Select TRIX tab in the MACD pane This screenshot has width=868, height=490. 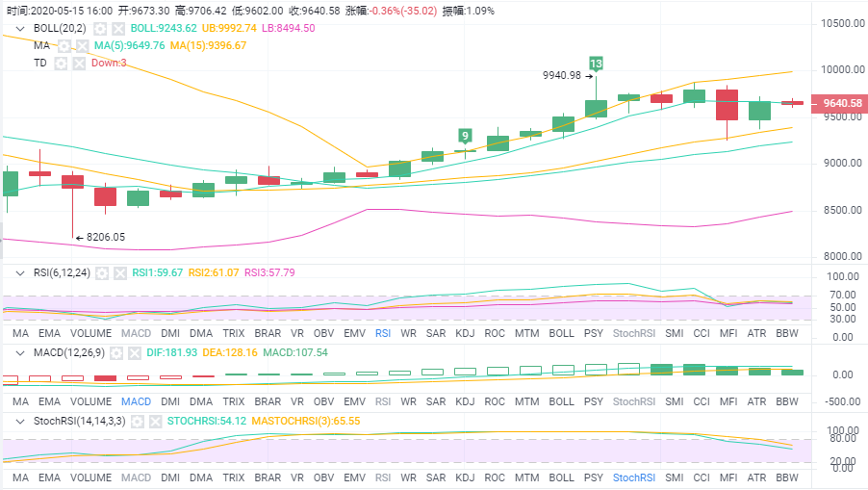coord(233,400)
